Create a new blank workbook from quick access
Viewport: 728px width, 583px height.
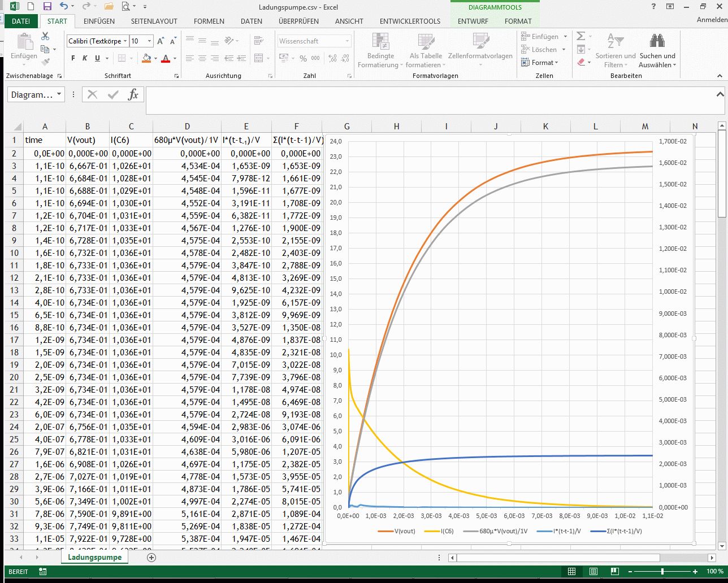pyautogui.click(x=30, y=7)
